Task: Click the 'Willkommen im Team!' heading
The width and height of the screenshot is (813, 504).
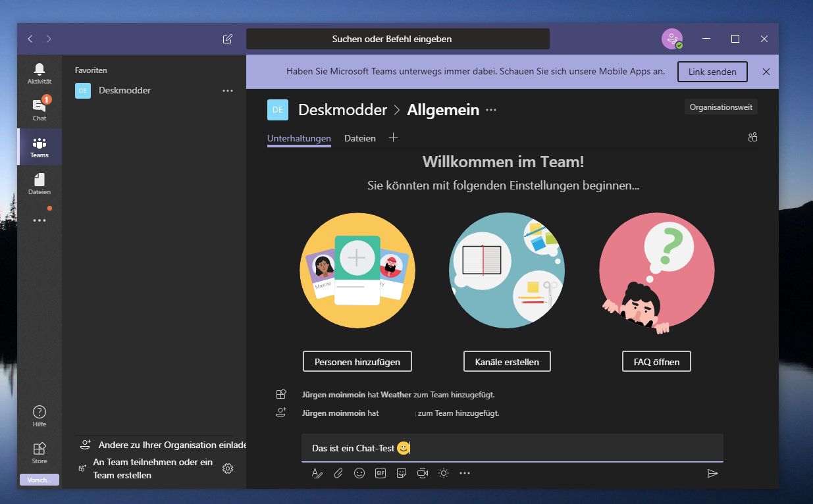Action: 504,162
